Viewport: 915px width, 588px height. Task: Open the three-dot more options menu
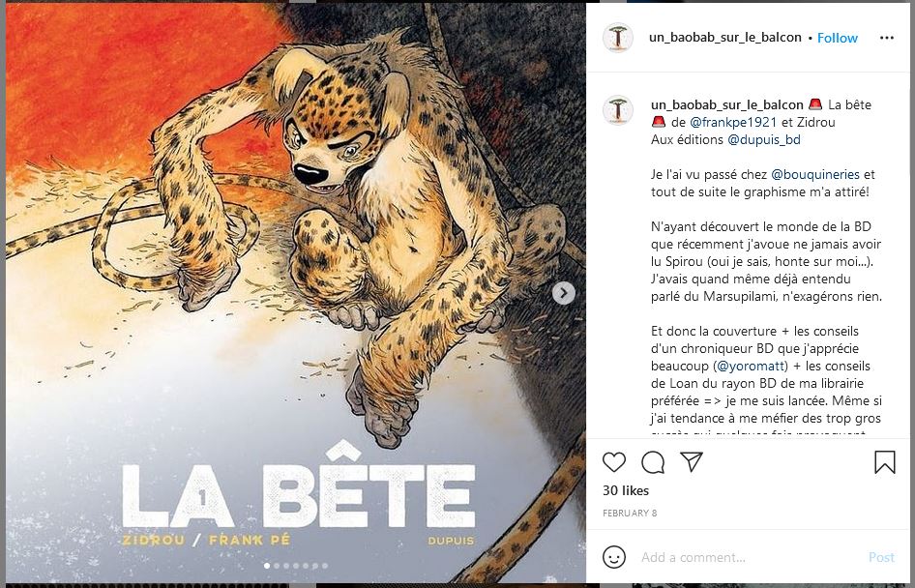tap(886, 38)
